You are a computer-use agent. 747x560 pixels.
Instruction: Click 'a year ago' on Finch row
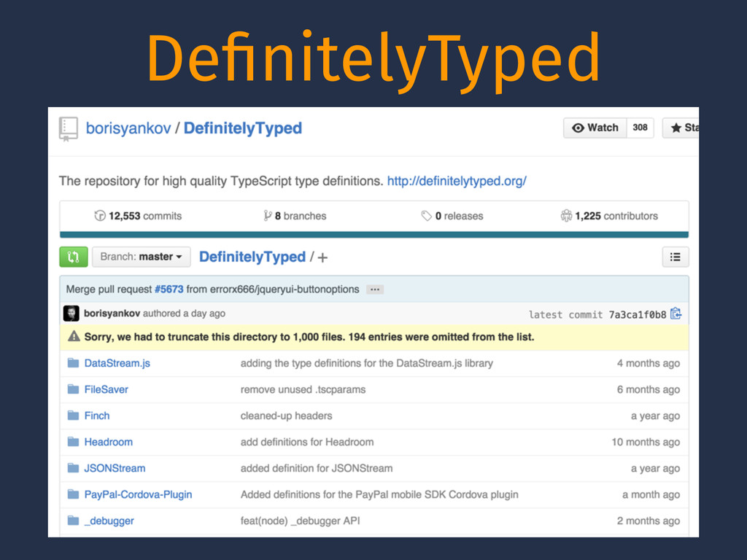[655, 416]
